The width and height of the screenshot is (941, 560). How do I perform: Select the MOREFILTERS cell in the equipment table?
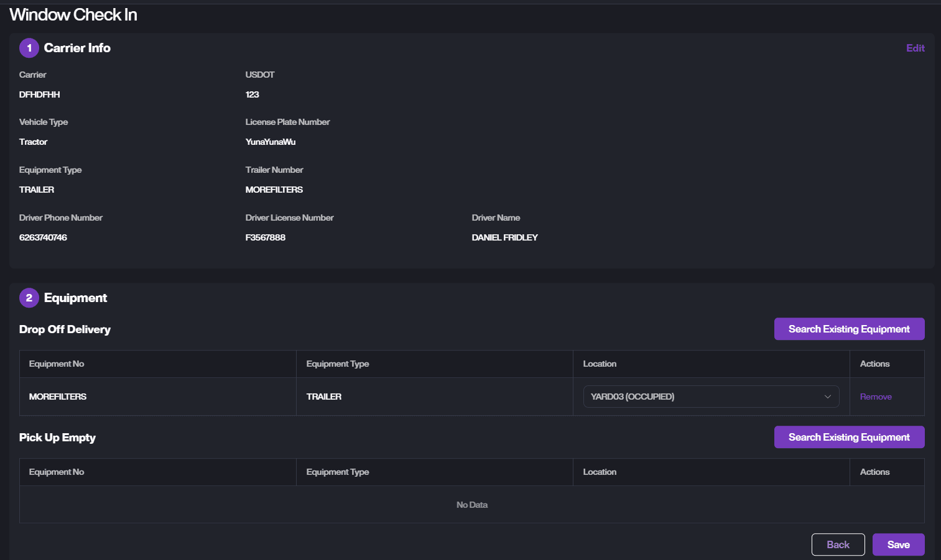pos(58,397)
